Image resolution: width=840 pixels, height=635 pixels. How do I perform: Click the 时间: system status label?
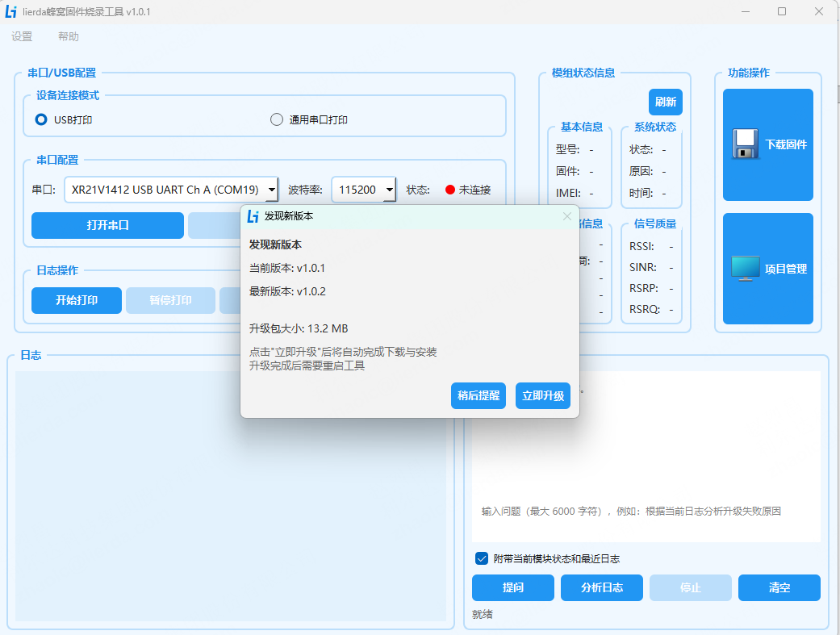641,193
